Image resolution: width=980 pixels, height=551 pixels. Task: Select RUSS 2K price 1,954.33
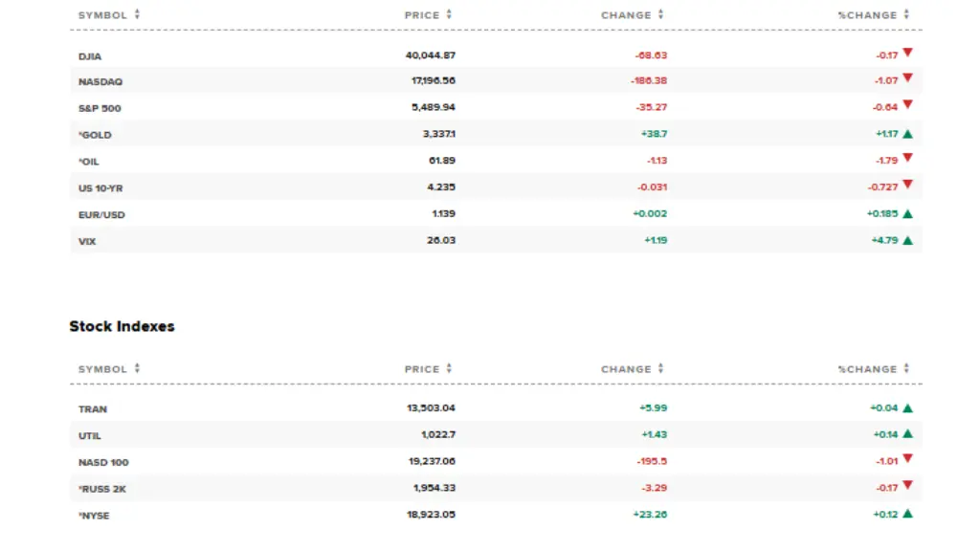pyautogui.click(x=434, y=488)
